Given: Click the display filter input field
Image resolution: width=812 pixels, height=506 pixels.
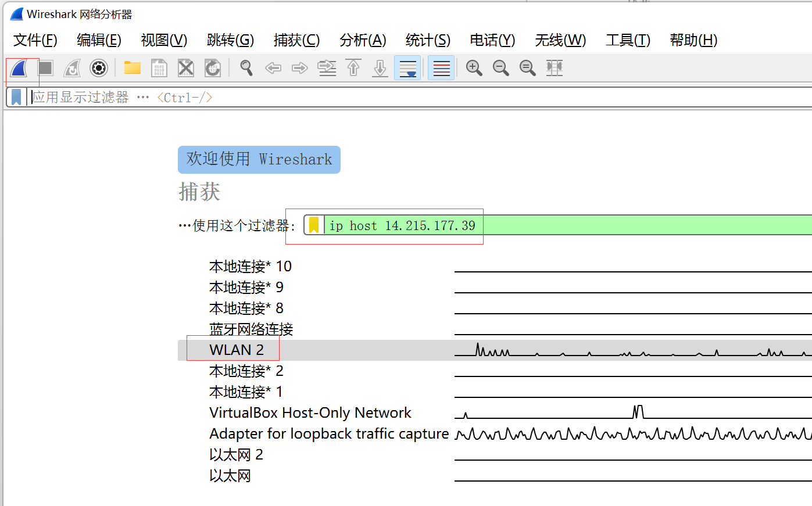Looking at the screenshot, I should tap(418, 97).
